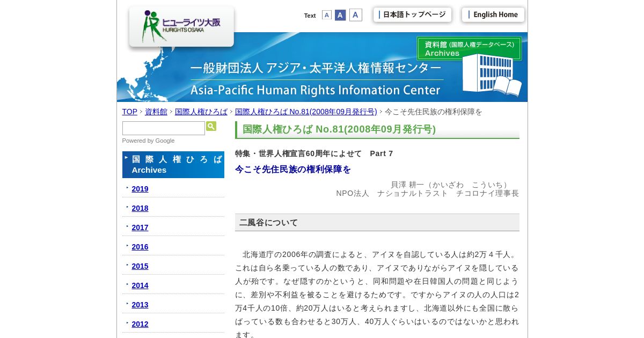
Task: Open the TOP breadcrumb link
Action: (130, 112)
